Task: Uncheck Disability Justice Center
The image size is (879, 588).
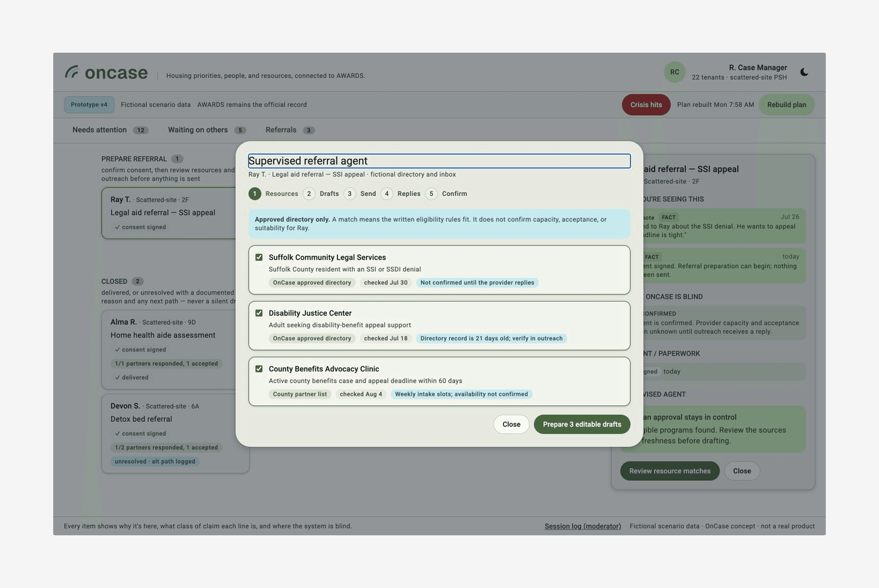Action: point(259,313)
